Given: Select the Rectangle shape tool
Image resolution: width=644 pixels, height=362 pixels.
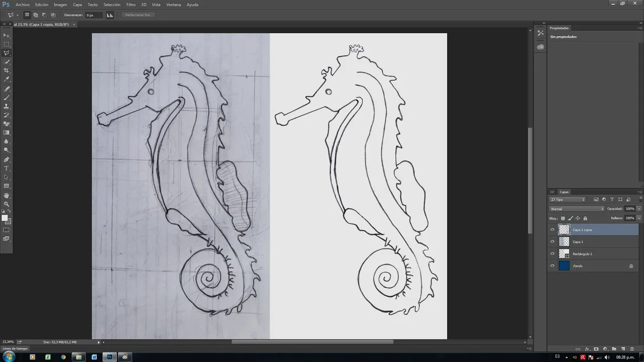Looking at the screenshot, I should pyautogui.click(x=7, y=186).
